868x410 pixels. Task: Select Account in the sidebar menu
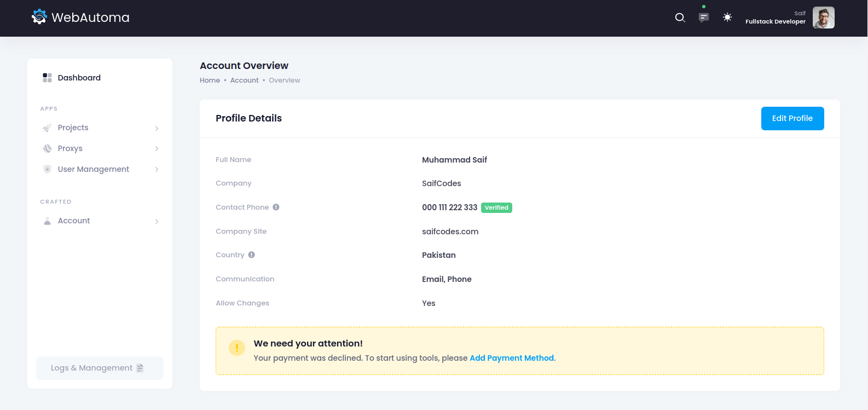pos(74,221)
